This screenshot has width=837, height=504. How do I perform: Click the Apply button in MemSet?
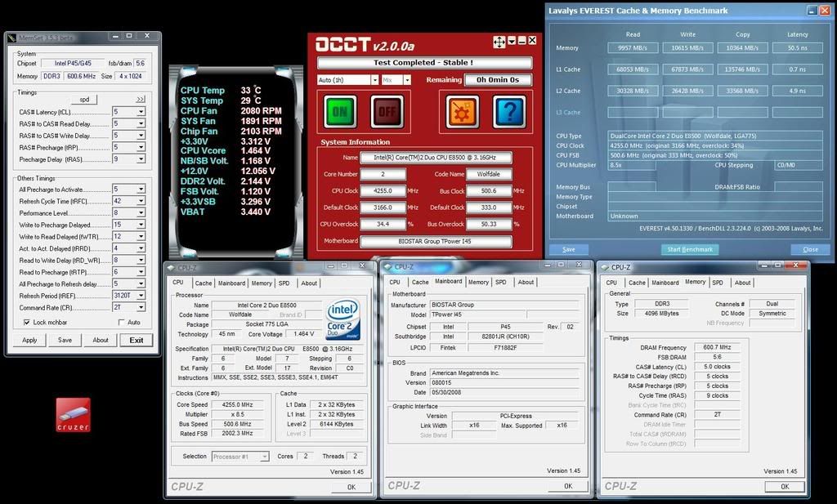click(x=29, y=340)
